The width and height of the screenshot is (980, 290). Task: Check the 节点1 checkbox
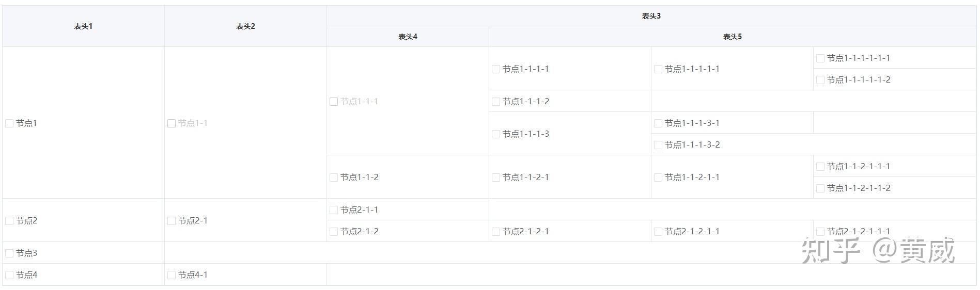(9, 123)
